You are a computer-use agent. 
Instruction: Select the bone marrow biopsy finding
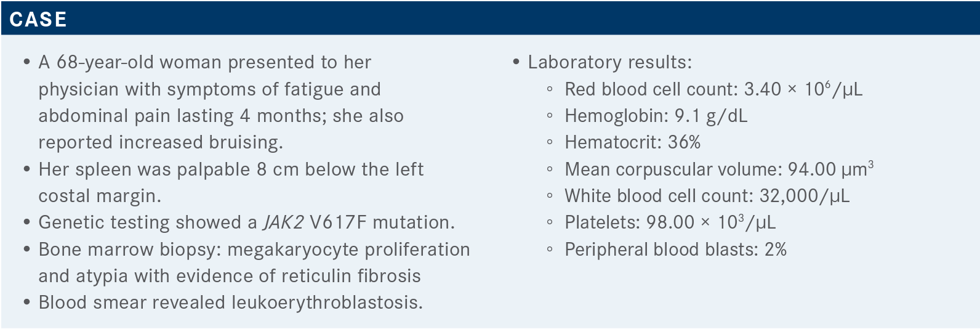pyautogui.click(x=254, y=262)
